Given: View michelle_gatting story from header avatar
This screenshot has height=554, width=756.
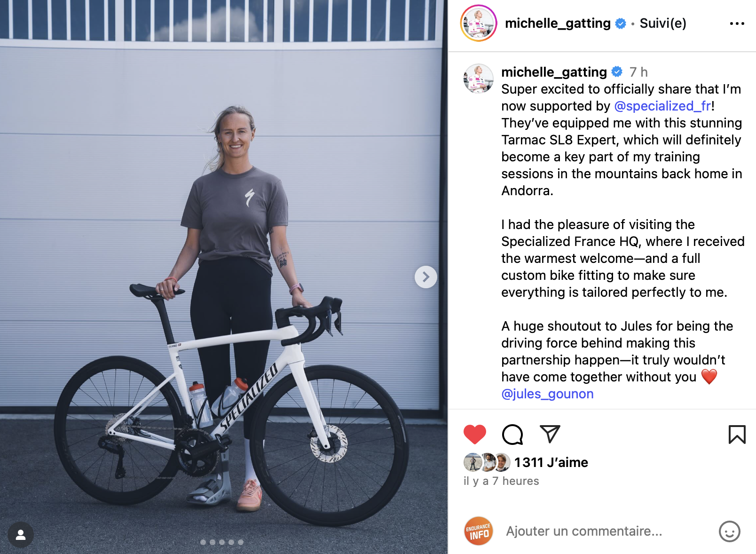Looking at the screenshot, I should (x=479, y=23).
